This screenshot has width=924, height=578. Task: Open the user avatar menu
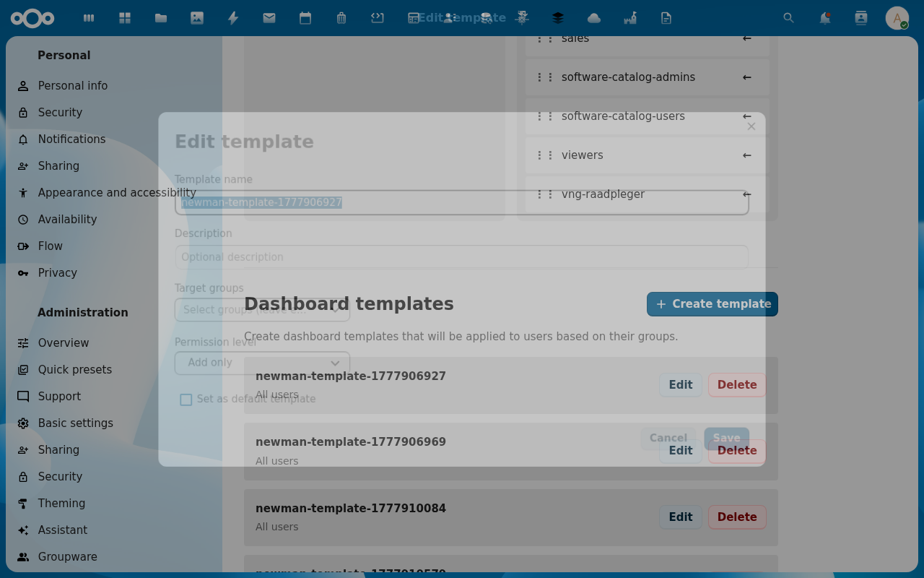(897, 18)
